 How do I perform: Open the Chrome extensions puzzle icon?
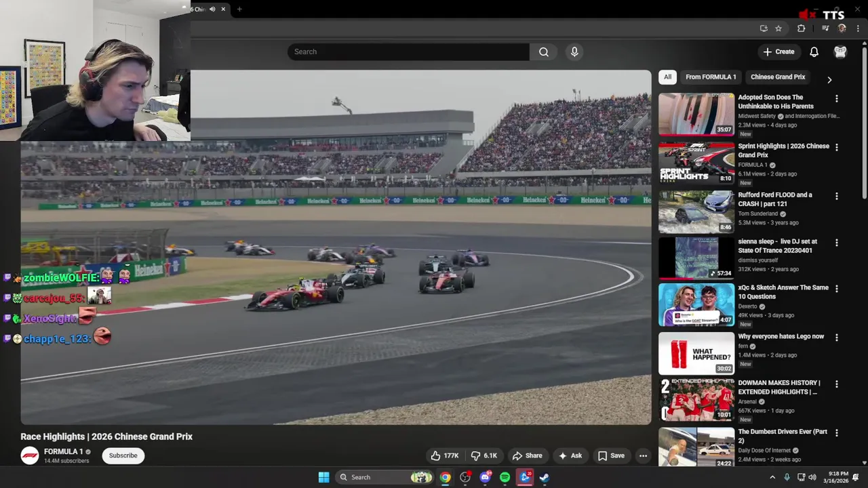(802, 28)
